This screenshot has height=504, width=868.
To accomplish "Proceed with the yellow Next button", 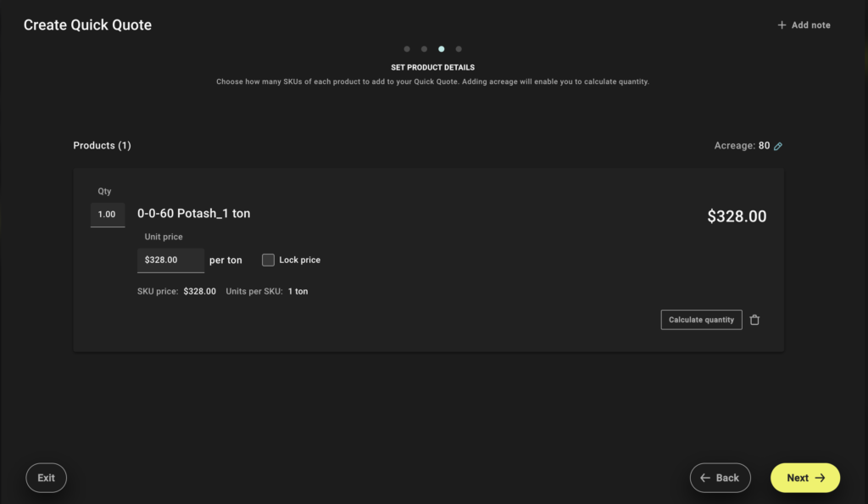I will (804, 478).
